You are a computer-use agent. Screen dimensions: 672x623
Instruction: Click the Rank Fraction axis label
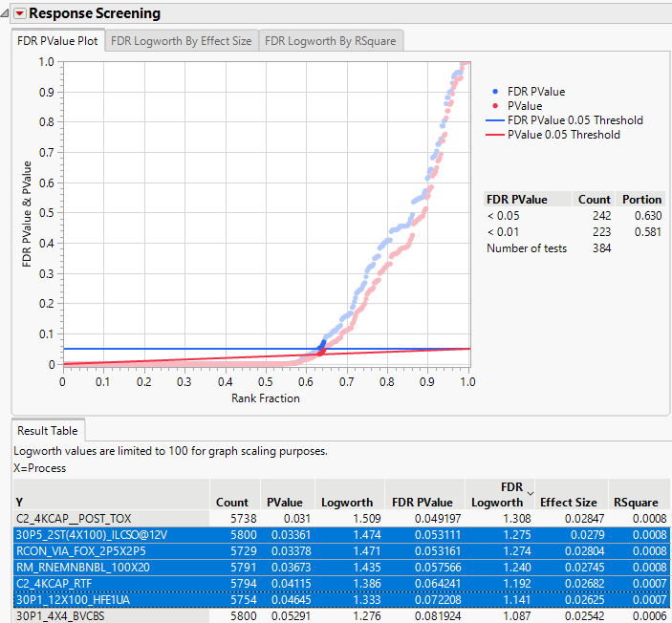[x=265, y=398]
